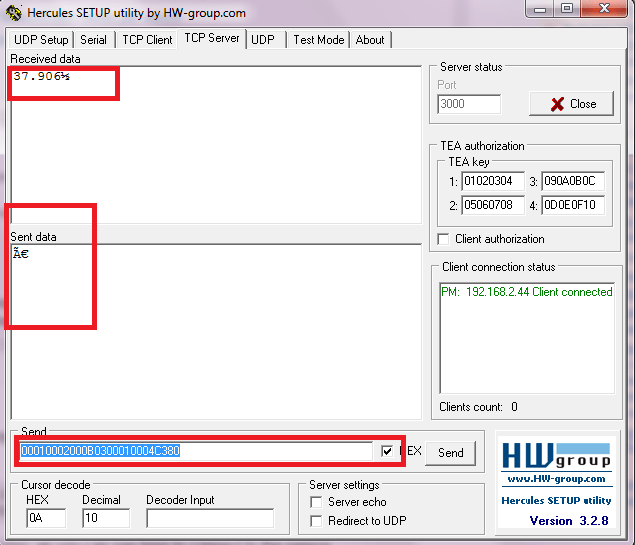Click TEA key 3 field 090A0B0C
The image size is (635, 545).
(573, 181)
